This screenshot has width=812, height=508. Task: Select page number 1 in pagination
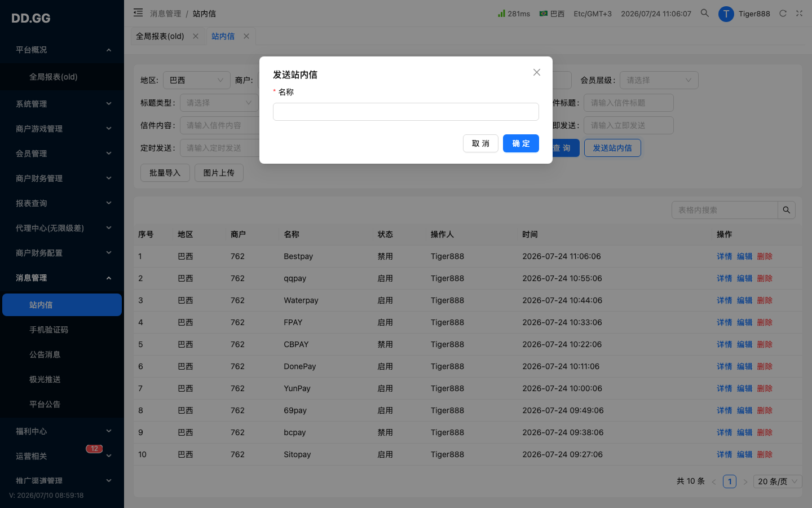pos(730,481)
